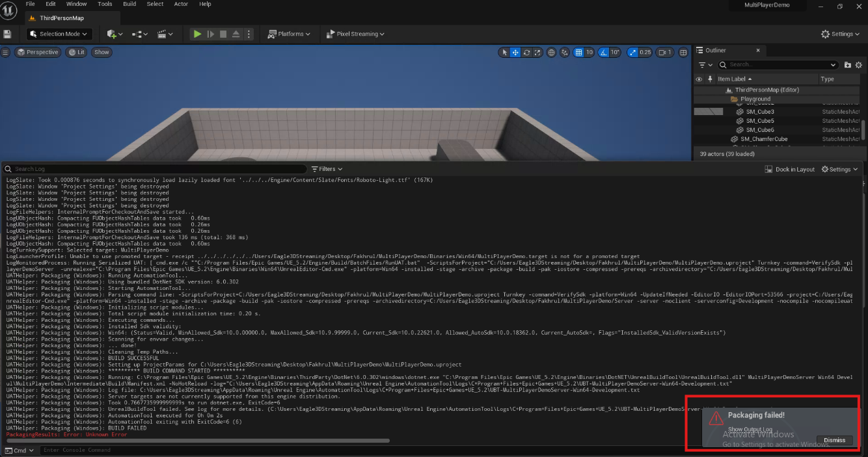Click the green Play button

(197, 34)
